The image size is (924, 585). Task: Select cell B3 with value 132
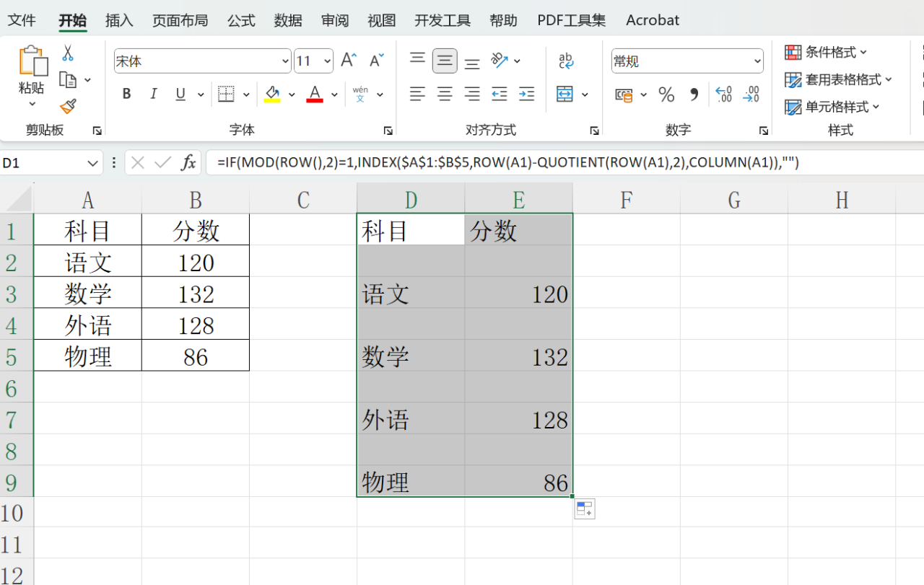pyautogui.click(x=196, y=294)
